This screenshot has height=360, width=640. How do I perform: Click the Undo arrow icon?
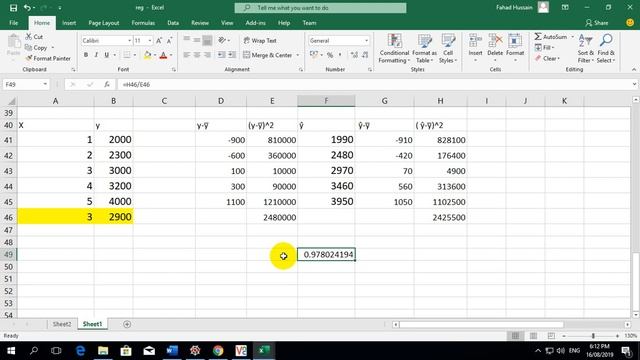[27, 8]
